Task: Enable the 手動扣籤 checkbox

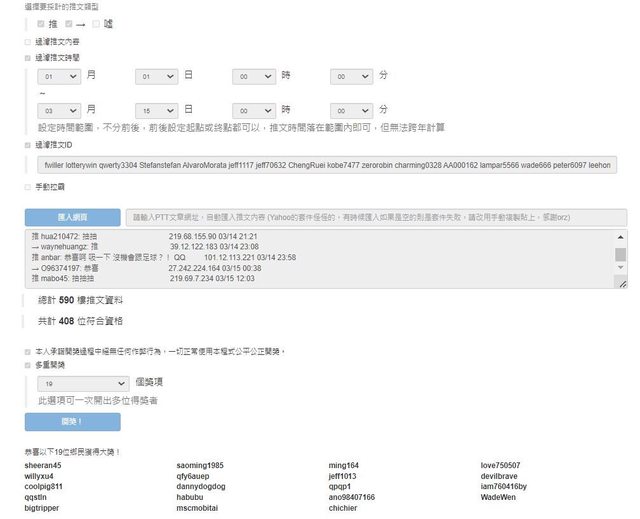Action: click(28, 187)
